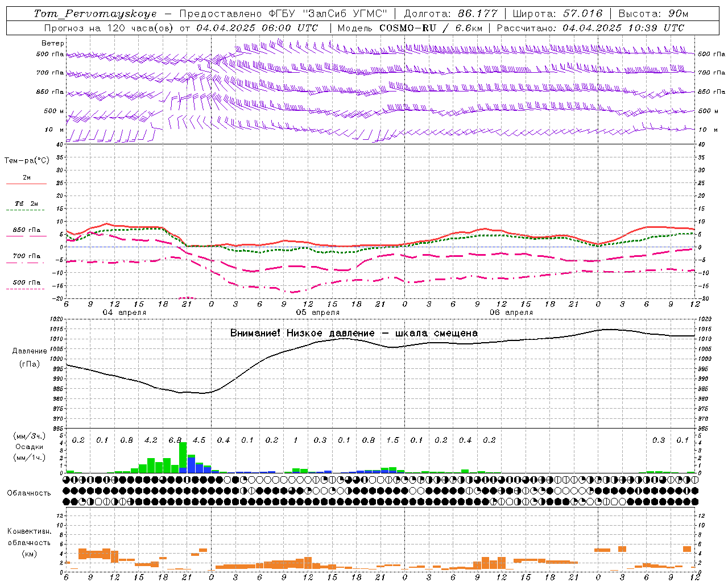Click the station name Tom_Pervomayskoye

pyautogui.click(x=95, y=14)
